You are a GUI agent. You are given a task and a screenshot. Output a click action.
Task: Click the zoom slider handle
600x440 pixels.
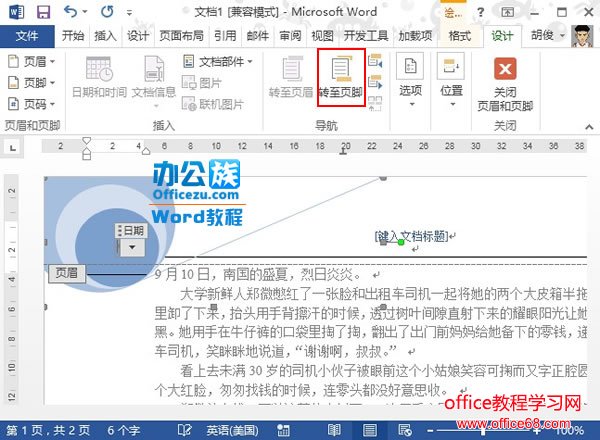click(x=483, y=431)
